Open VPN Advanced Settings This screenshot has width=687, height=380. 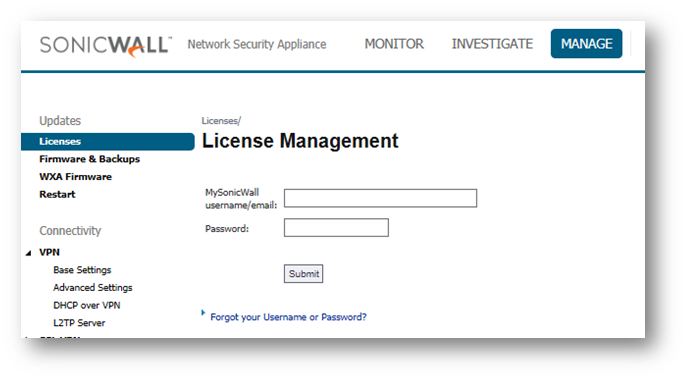pos(92,288)
